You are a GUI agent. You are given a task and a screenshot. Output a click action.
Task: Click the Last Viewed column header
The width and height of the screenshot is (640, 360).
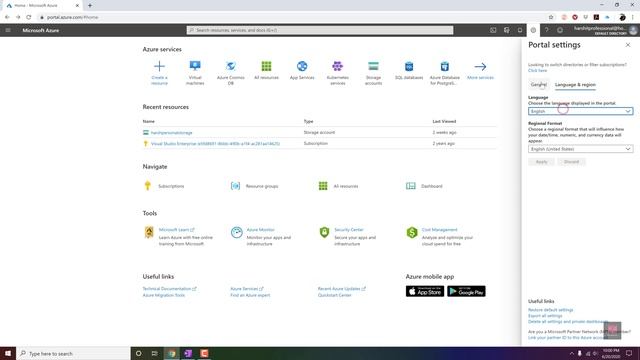pos(444,121)
